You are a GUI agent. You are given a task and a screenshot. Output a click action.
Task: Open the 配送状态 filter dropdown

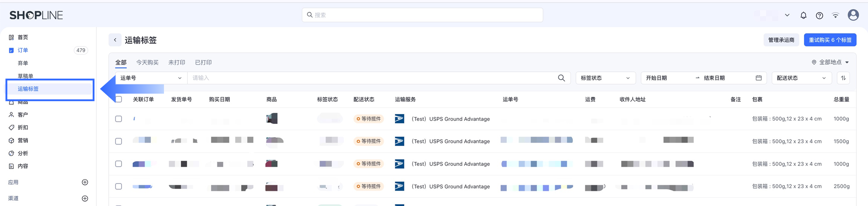coord(801,78)
